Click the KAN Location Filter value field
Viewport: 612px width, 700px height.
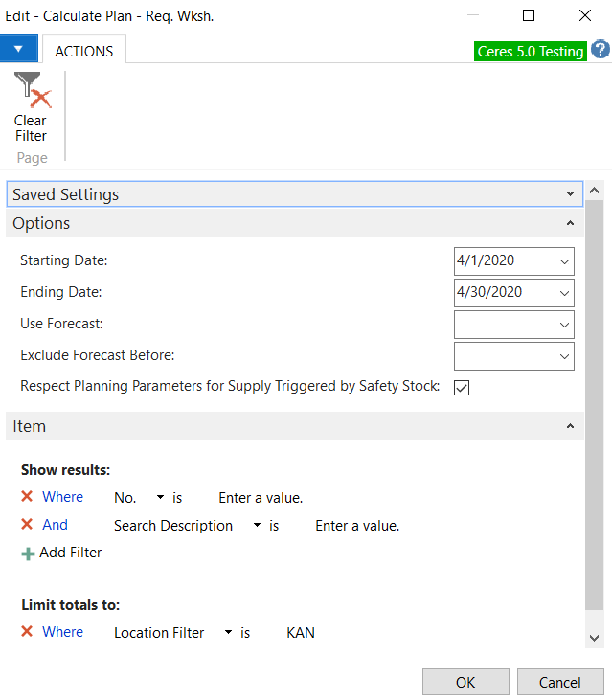pyautogui.click(x=301, y=633)
